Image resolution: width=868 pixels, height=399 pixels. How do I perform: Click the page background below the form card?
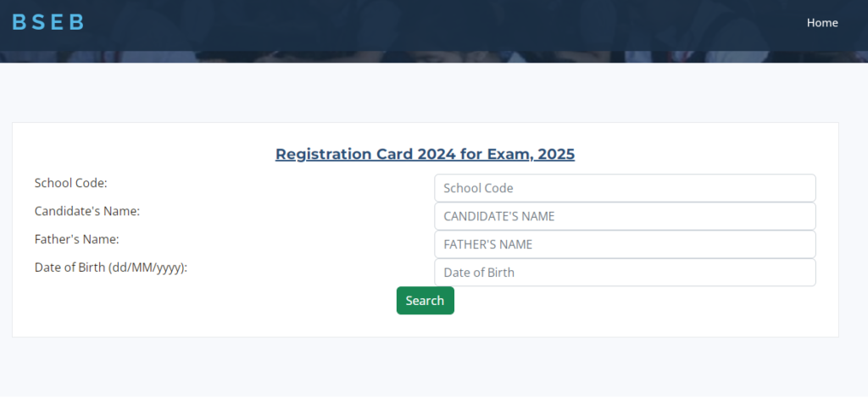[424, 369]
